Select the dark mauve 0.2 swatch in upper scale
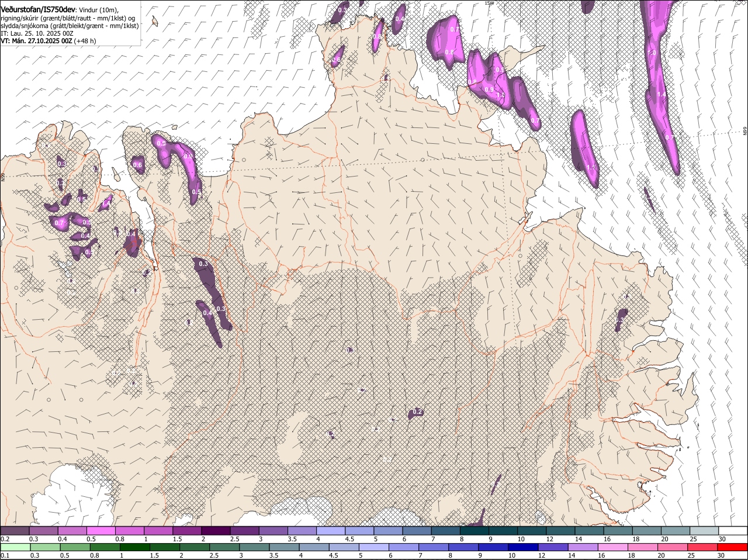 tap(15, 530)
